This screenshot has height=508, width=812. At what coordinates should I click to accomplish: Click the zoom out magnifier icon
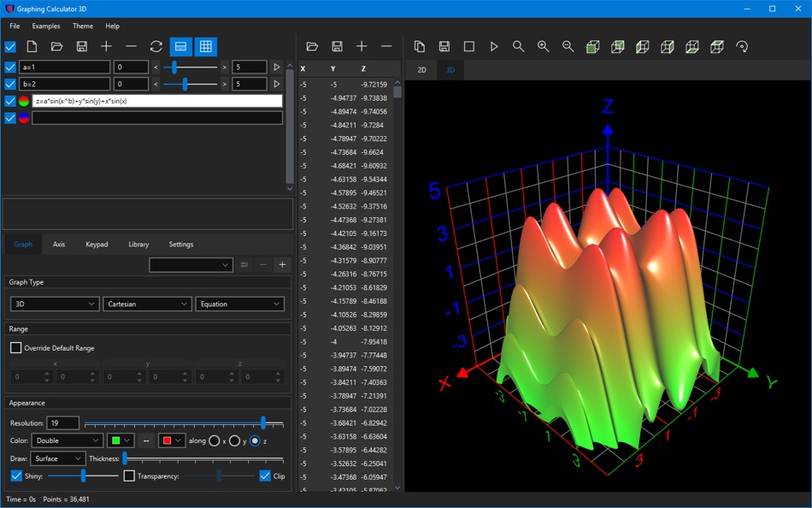(568, 46)
